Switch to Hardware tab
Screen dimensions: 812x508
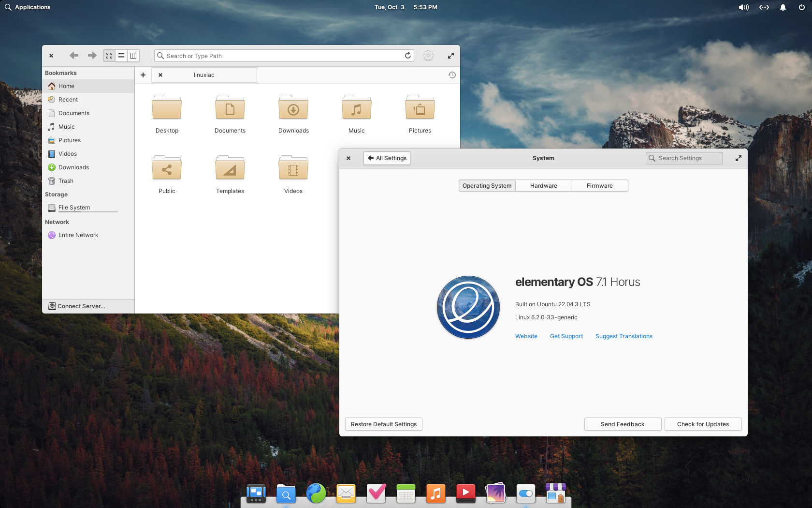544,186
